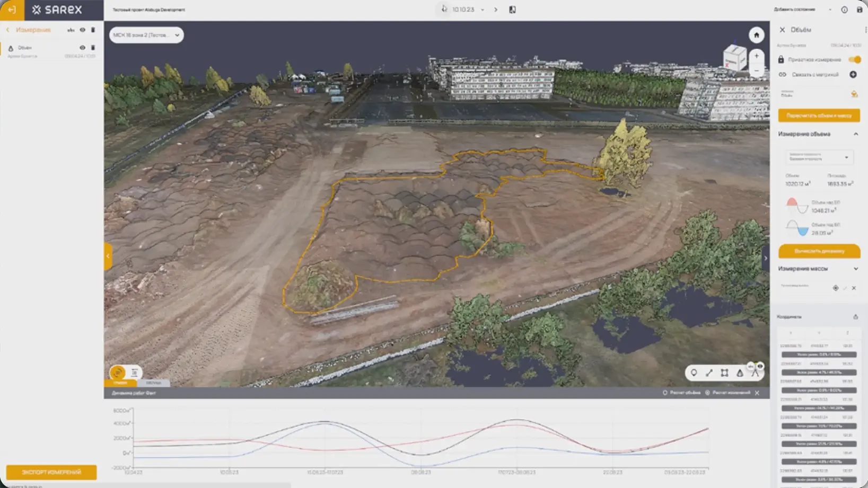Screen dimensions: 868x488
Task: Click the exit icon beside SAREX logo
Action: (12, 10)
